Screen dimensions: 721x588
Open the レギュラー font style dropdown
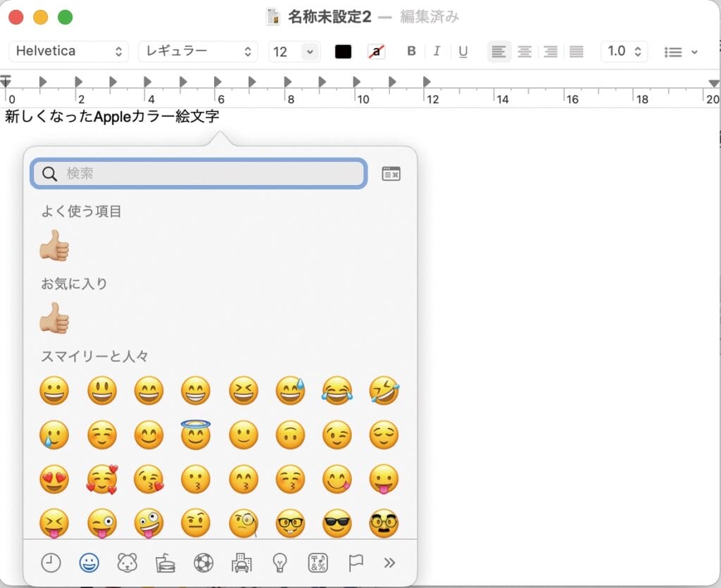(x=198, y=51)
